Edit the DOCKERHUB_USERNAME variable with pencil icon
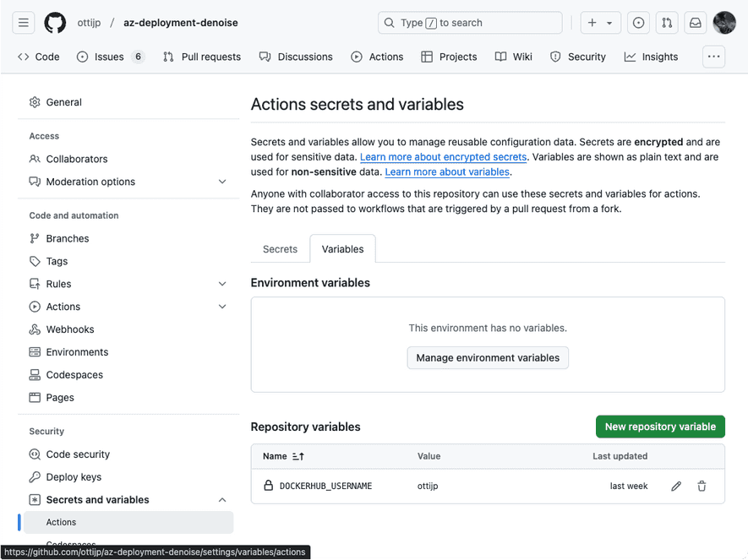Screen dimensions: 748x560 (675, 486)
